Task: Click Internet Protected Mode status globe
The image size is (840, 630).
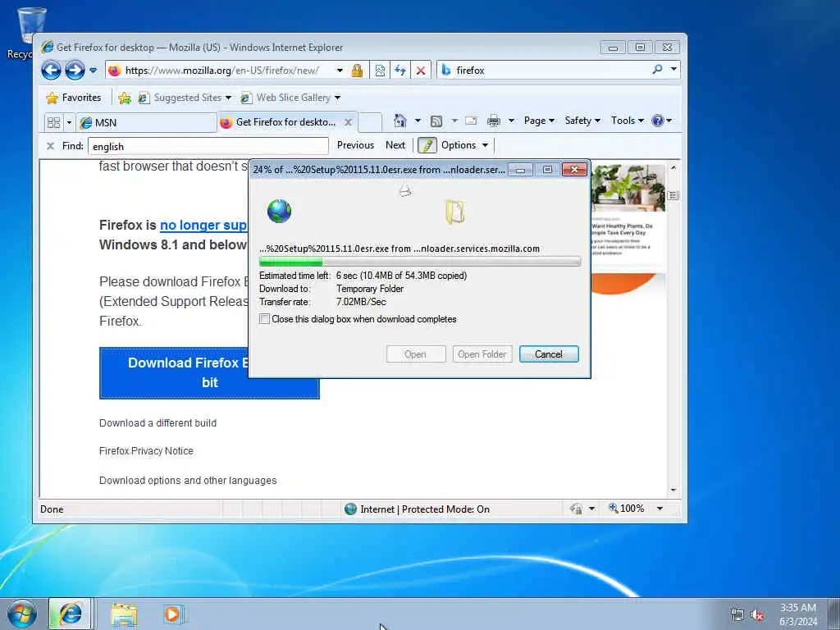Action: coord(351,509)
